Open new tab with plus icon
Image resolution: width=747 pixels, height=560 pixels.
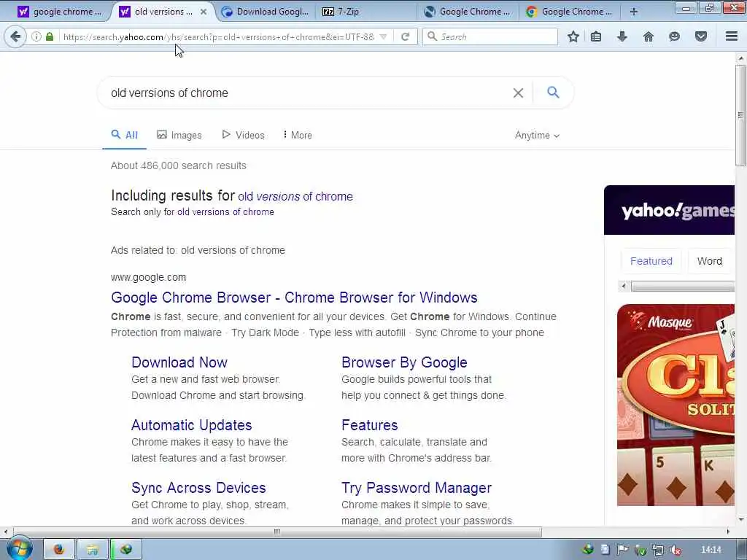(634, 12)
